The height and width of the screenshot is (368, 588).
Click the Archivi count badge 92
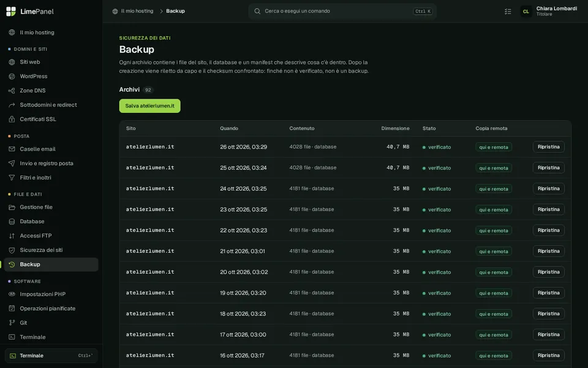(148, 90)
